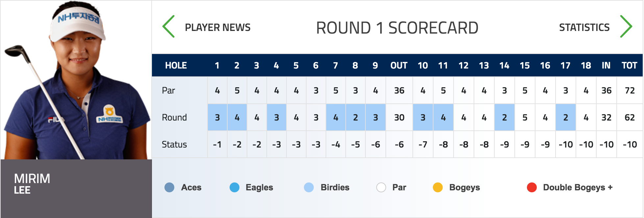
Task: Open the Statistics section
Action: pos(584,27)
